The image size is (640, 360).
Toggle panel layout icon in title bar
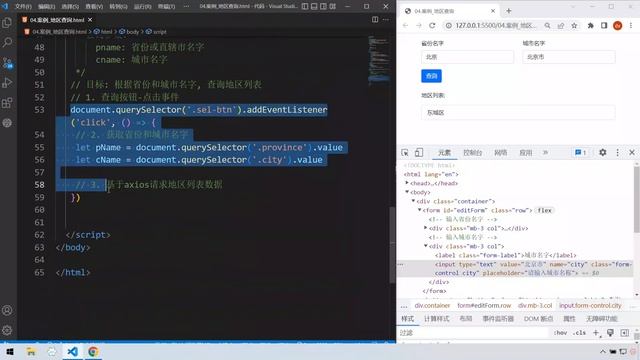point(314,6)
